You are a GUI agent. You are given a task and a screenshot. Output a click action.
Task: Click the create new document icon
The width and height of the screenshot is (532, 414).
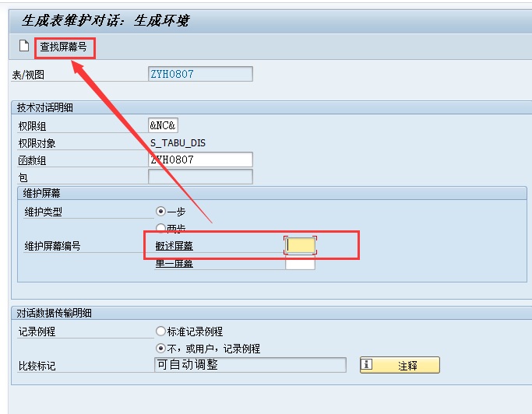24,46
